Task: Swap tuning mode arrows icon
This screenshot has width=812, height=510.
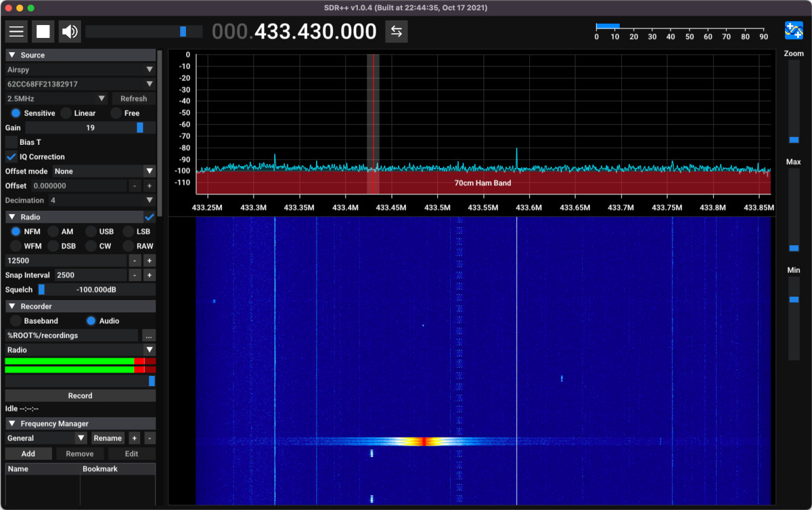Action: point(397,31)
